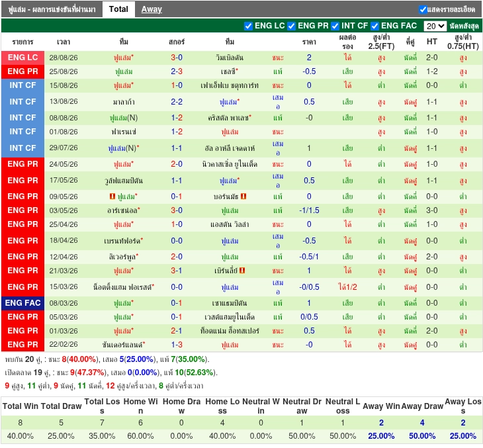Select the 60.00% Home Win percentage
483x448 pixels.
[140, 436]
